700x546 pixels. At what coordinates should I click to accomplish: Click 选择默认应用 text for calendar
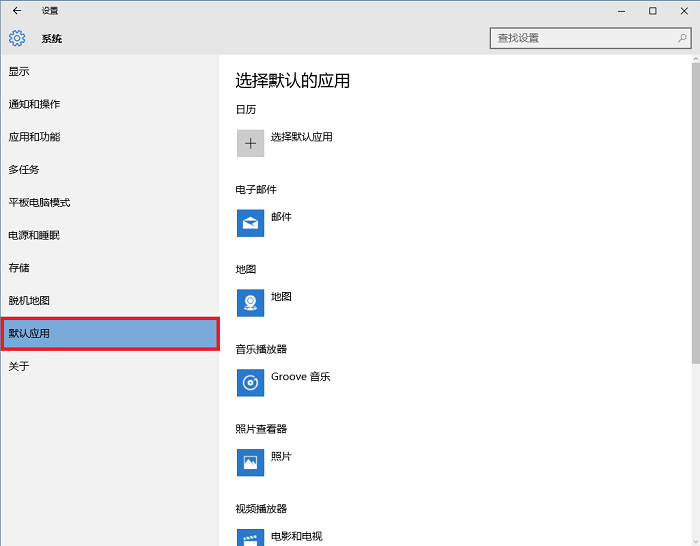point(301,137)
